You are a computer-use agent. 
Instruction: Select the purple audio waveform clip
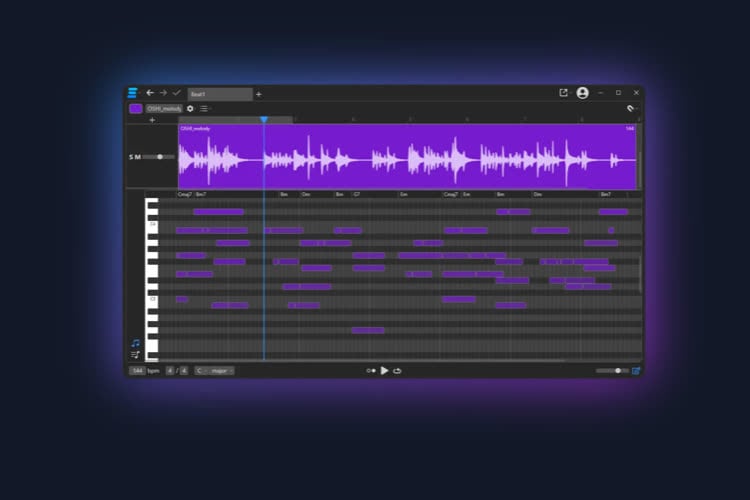[x=407, y=156]
